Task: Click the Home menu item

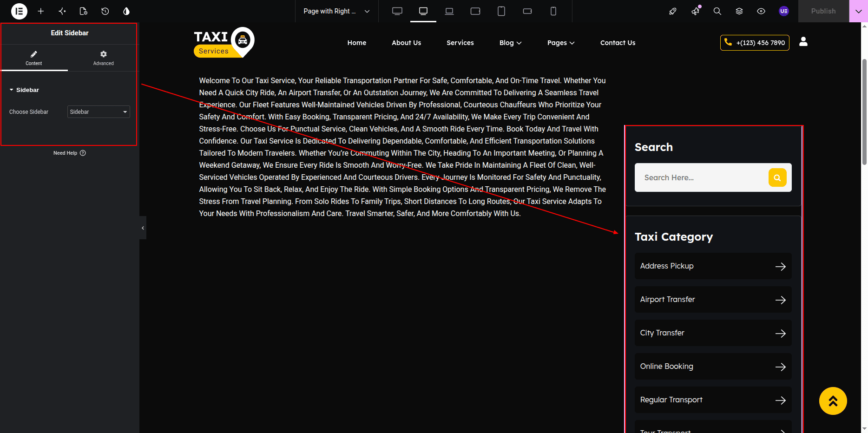Action: point(357,43)
